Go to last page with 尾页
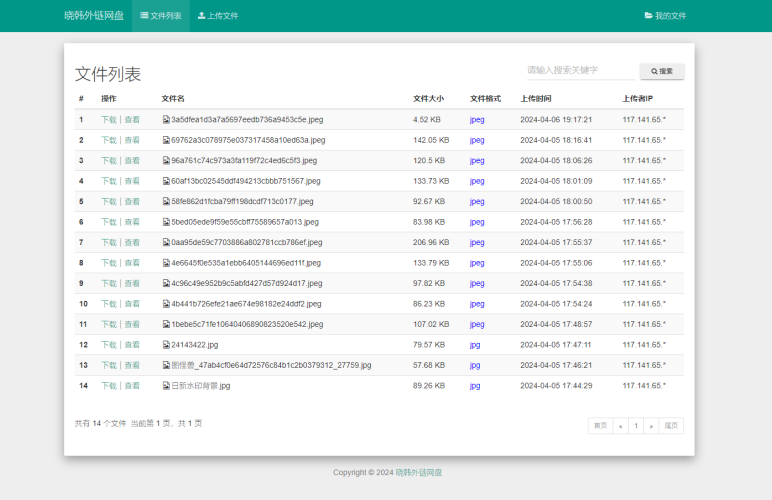 [x=672, y=426]
